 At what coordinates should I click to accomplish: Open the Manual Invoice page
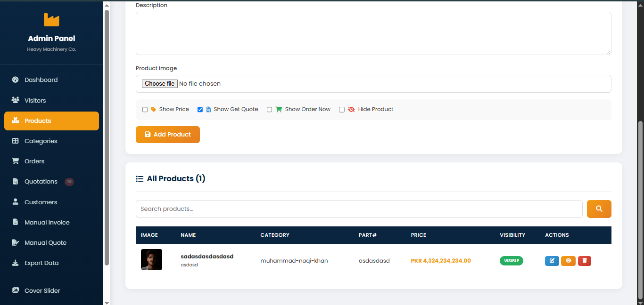click(51, 222)
